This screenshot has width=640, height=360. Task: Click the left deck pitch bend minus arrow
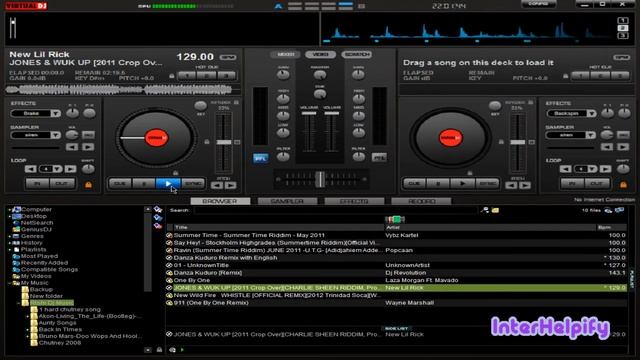[x=217, y=185]
